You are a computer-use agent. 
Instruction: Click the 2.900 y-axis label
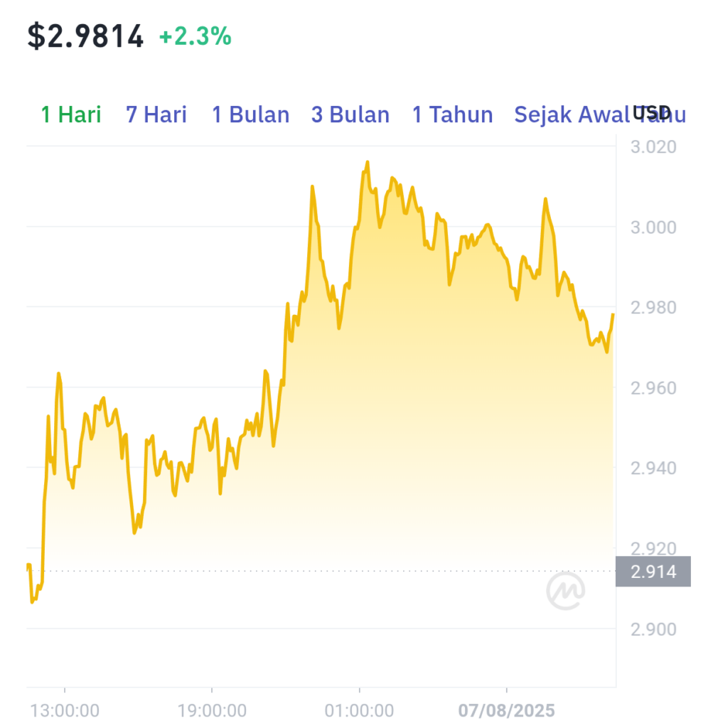(x=653, y=629)
